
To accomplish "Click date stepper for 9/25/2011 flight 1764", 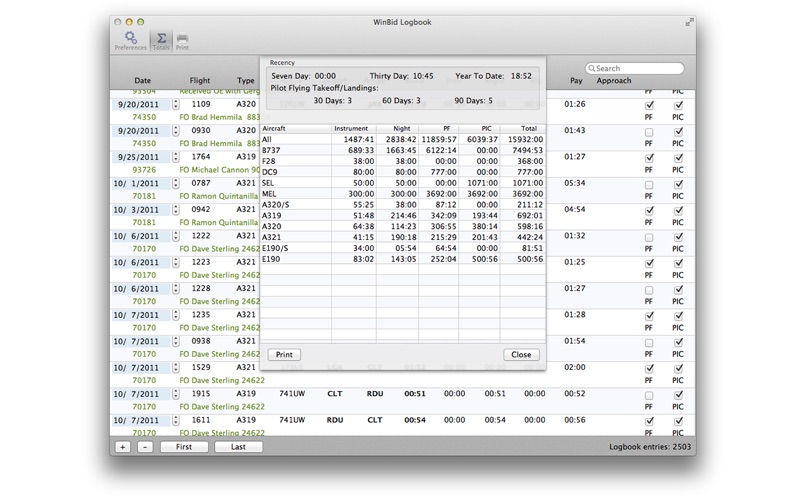I will [x=176, y=157].
